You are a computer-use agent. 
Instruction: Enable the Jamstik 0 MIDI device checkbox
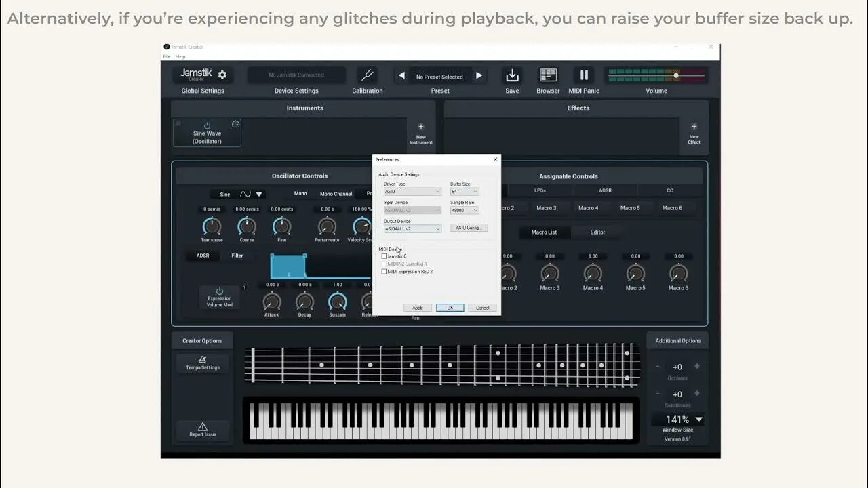pyautogui.click(x=384, y=256)
